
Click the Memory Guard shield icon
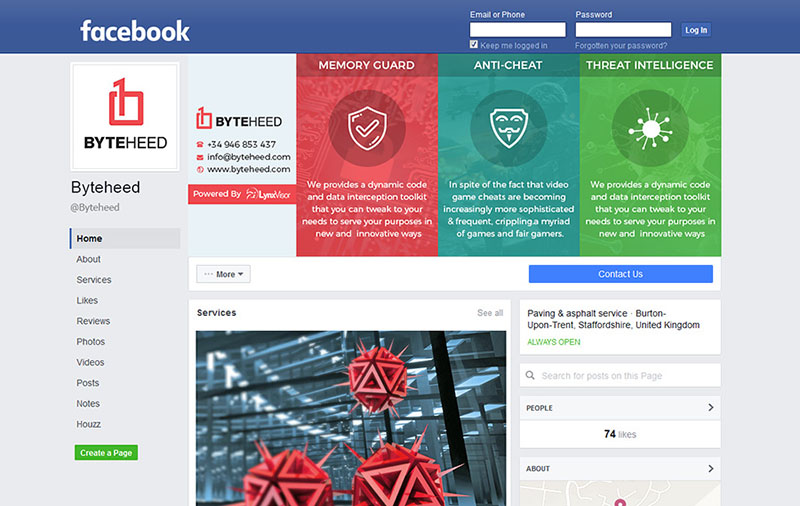pyautogui.click(x=367, y=128)
